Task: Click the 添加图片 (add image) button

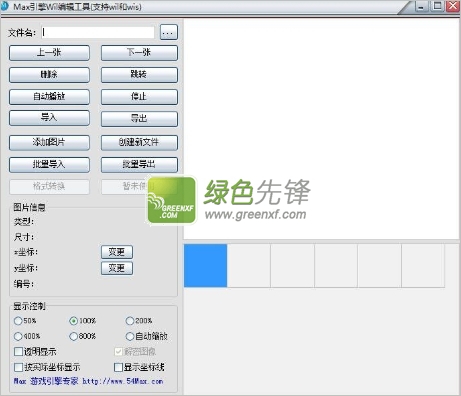Action: (49, 142)
